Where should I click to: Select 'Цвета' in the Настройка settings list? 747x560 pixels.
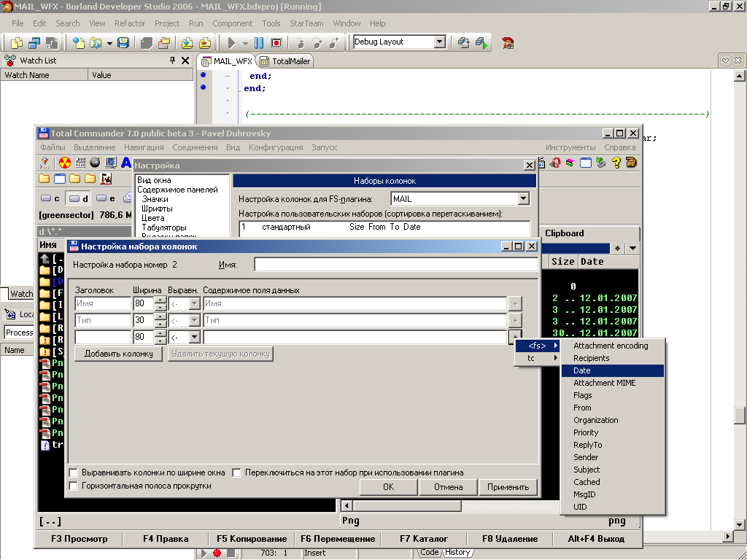[153, 218]
